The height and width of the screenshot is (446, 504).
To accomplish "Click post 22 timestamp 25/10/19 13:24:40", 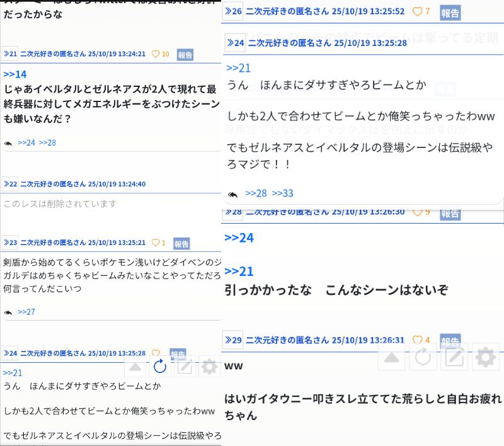I will (x=117, y=184).
